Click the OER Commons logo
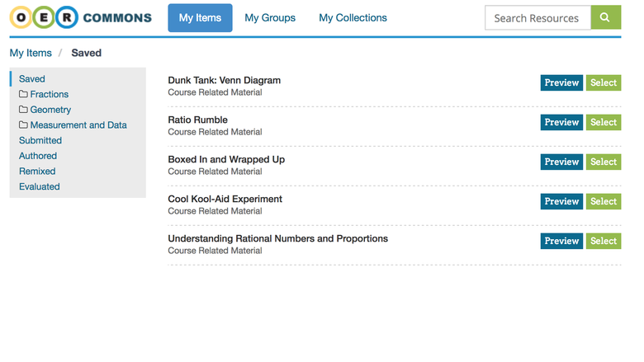The image size is (644, 362). (81, 17)
